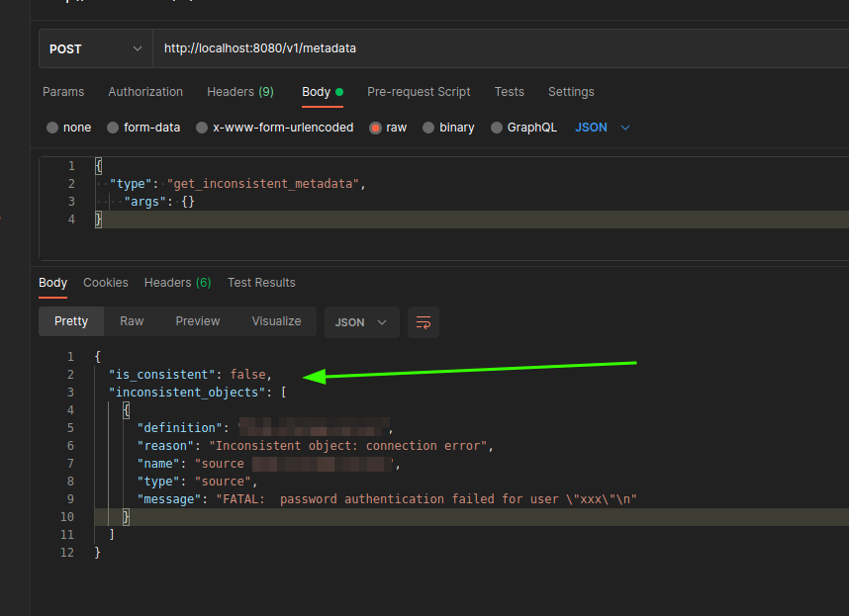
Task: Click the request URL input field
Action: click(396, 47)
